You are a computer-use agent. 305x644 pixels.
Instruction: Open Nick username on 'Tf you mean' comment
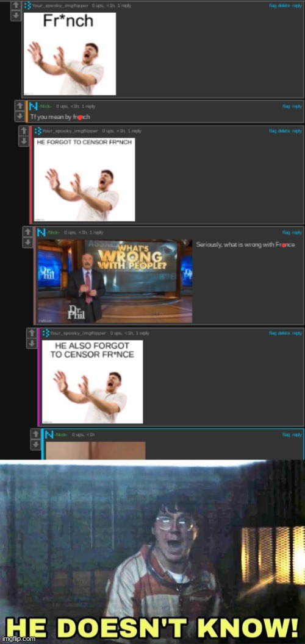[45, 107]
